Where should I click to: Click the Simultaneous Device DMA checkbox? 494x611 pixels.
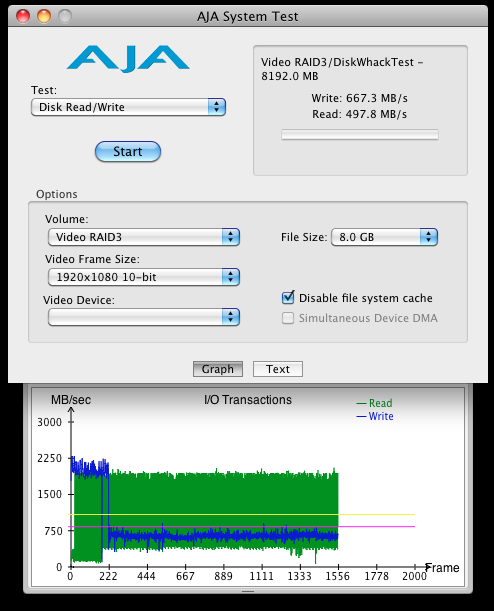[288, 318]
